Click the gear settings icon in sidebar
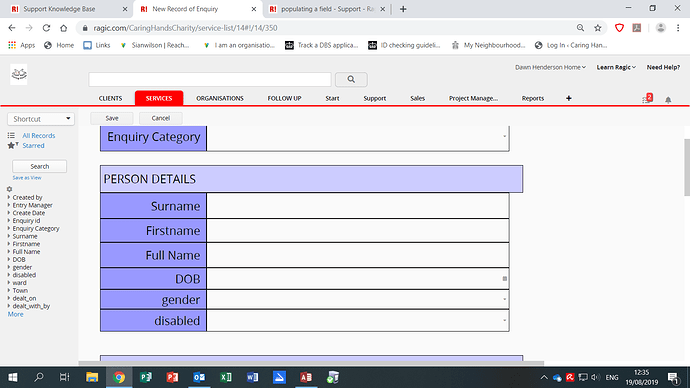This screenshot has height=388, width=690. (9, 189)
